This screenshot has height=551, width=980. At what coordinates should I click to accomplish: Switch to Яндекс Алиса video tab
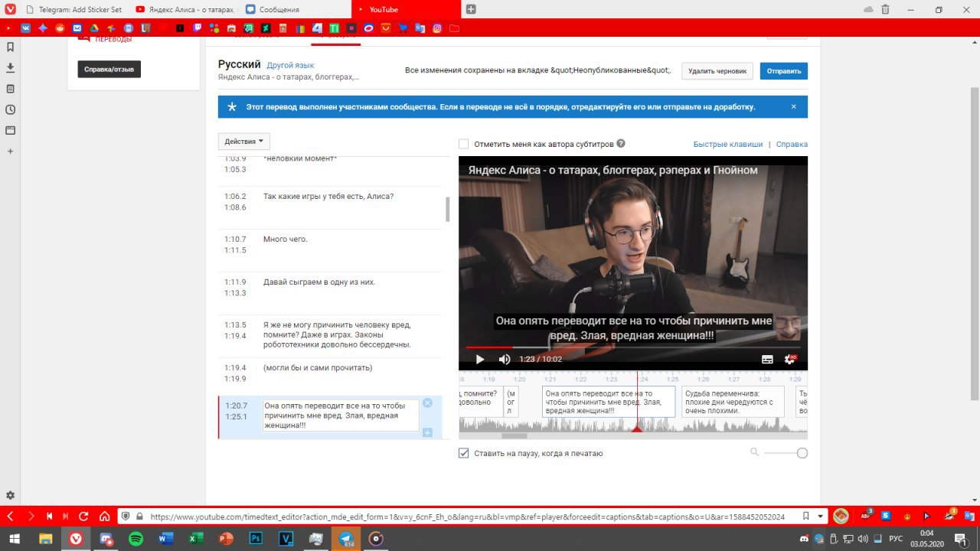(x=184, y=9)
